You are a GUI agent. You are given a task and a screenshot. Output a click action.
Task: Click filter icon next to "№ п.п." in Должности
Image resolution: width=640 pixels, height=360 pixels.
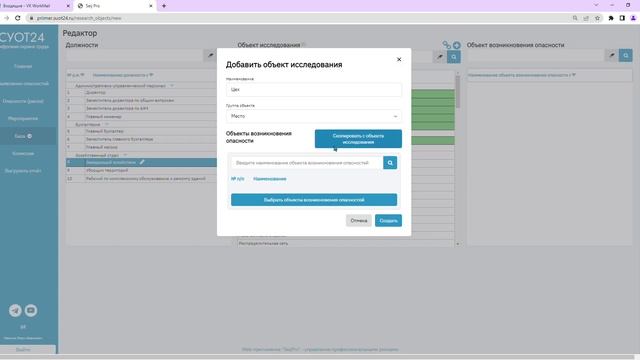[82, 75]
